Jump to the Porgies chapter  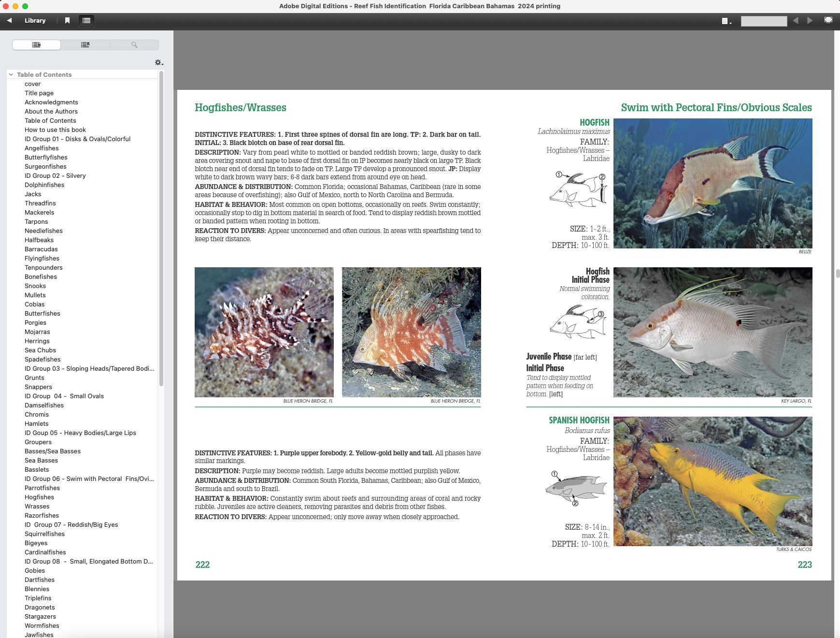35,322
